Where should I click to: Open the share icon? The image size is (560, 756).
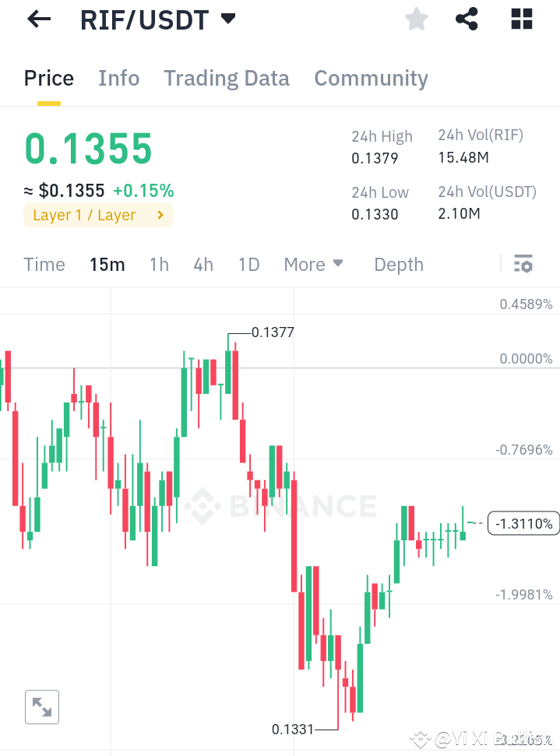tap(467, 19)
